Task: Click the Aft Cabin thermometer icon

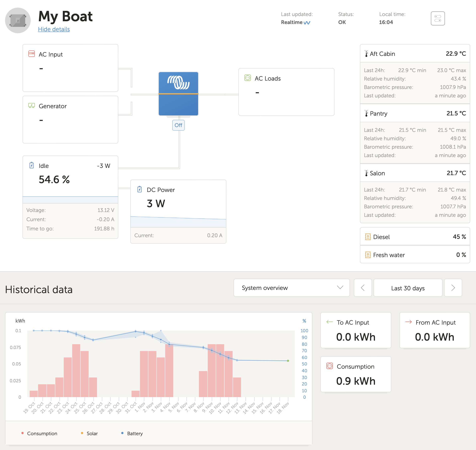Action: coord(366,53)
